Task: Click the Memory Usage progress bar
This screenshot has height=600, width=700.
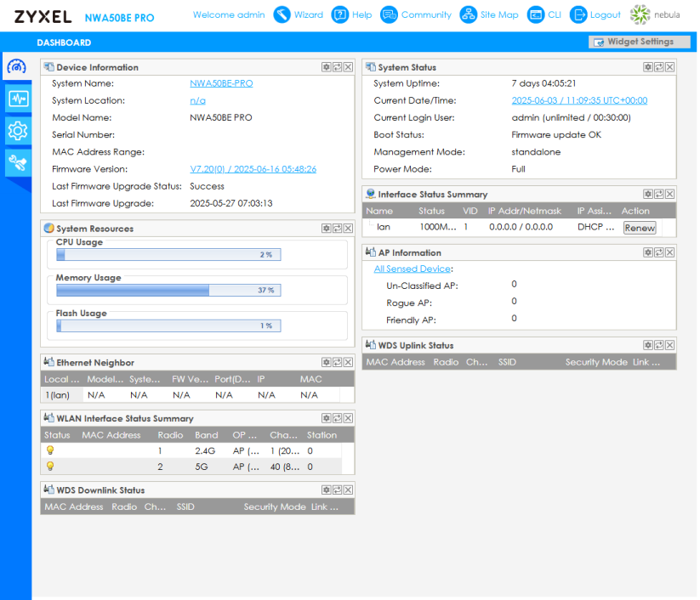Action: pyautogui.click(x=168, y=291)
